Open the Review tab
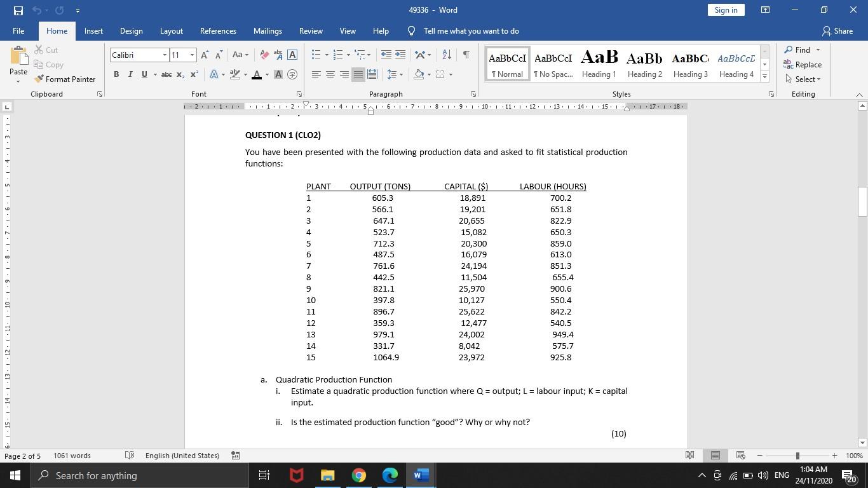Viewport: 868px width, 488px height. pyautogui.click(x=311, y=30)
